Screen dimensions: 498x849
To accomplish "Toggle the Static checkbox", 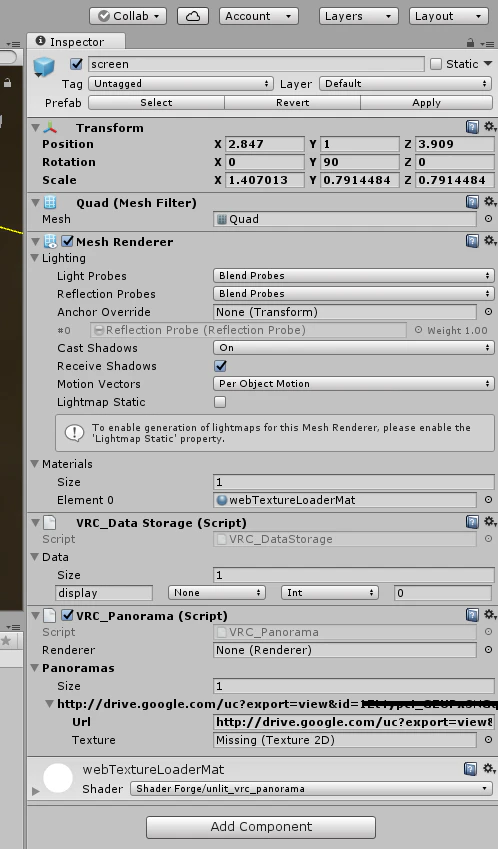I will [436, 64].
